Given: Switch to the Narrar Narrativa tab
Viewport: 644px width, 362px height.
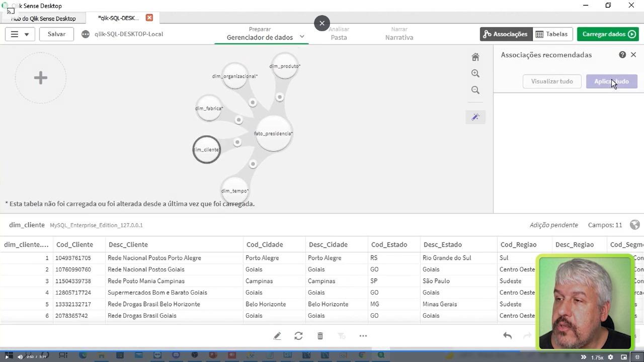Looking at the screenshot, I should [x=399, y=34].
